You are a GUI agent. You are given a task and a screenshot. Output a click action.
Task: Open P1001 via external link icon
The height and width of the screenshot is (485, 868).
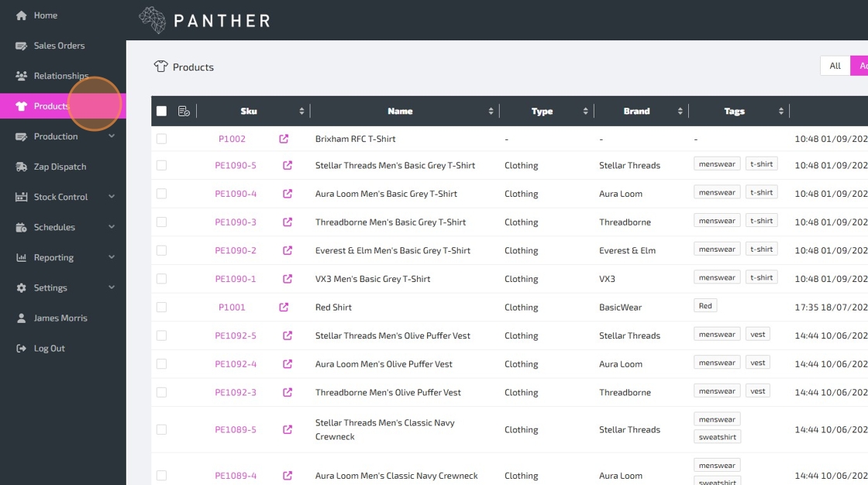tap(284, 308)
